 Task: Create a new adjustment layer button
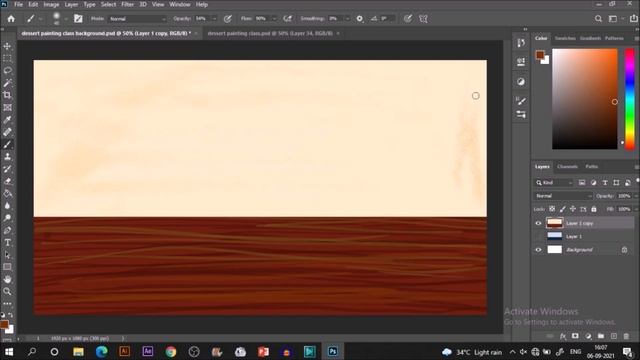tap(588, 336)
